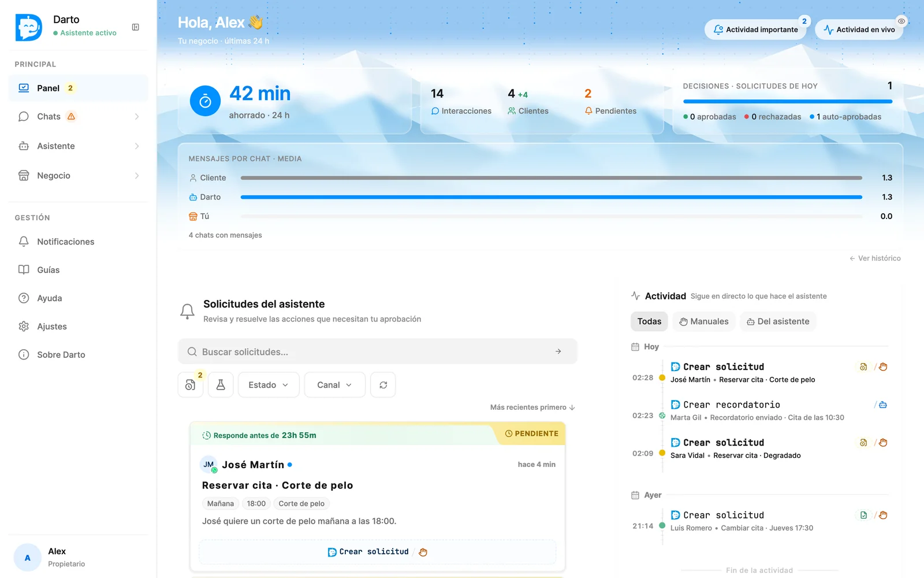Screen dimensions: 924x578
Task: Click the Decisiones blue progress bar
Action: (788, 102)
